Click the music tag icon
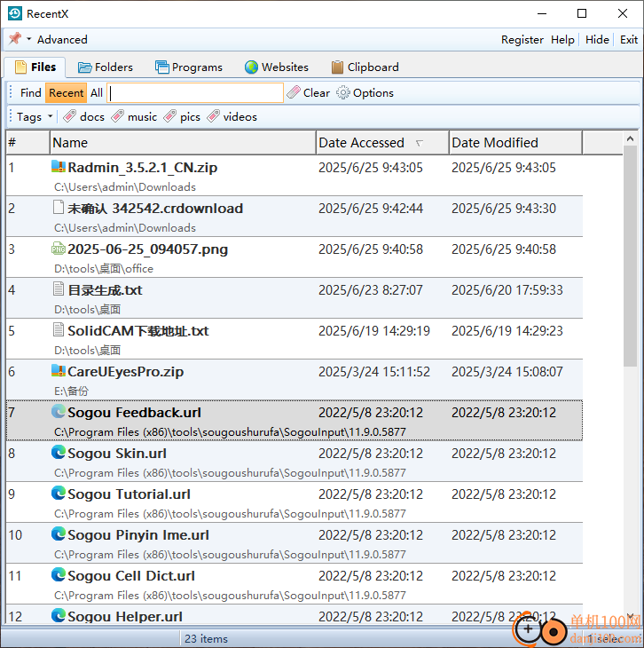 [117, 116]
